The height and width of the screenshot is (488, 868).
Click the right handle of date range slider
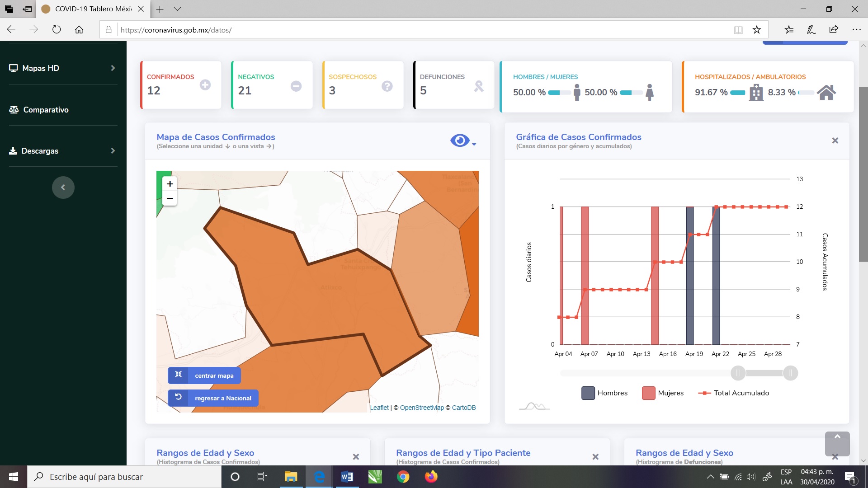(790, 373)
